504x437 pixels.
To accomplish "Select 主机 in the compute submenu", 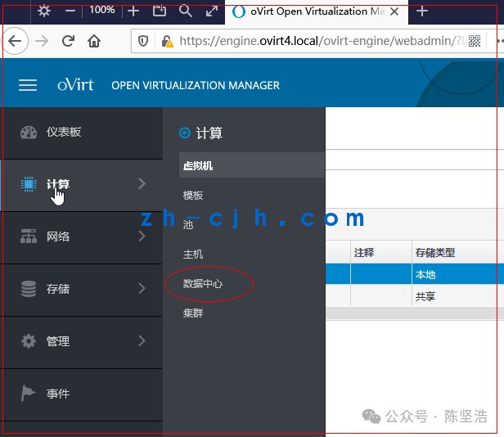I will click(193, 254).
